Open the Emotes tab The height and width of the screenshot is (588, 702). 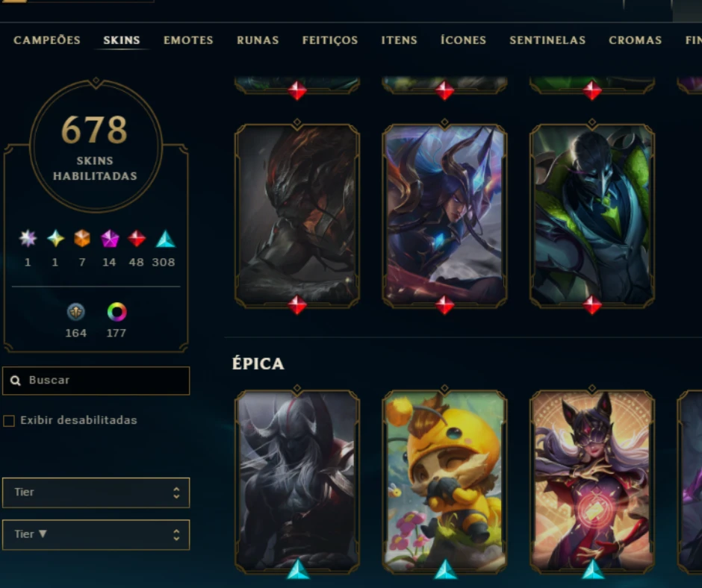(188, 40)
